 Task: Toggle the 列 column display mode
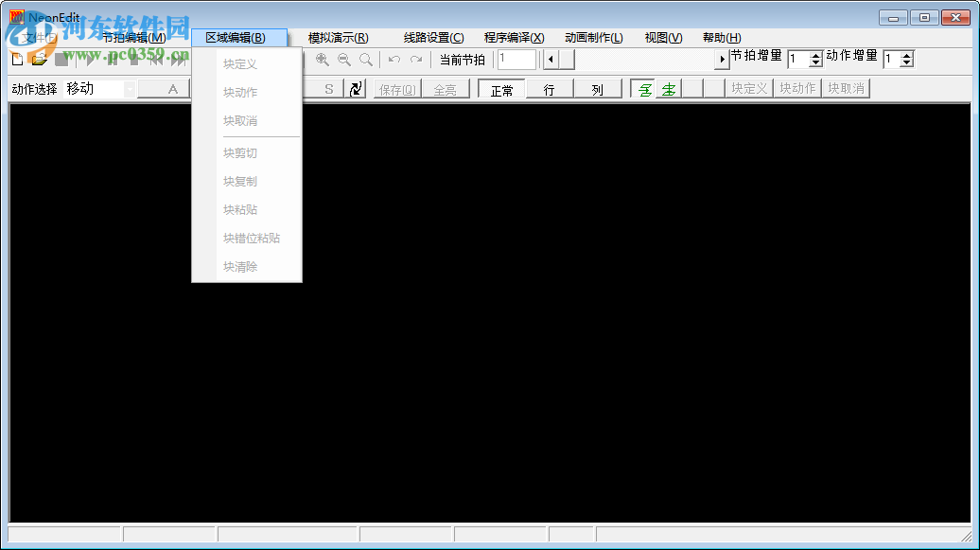coord(599,88)
